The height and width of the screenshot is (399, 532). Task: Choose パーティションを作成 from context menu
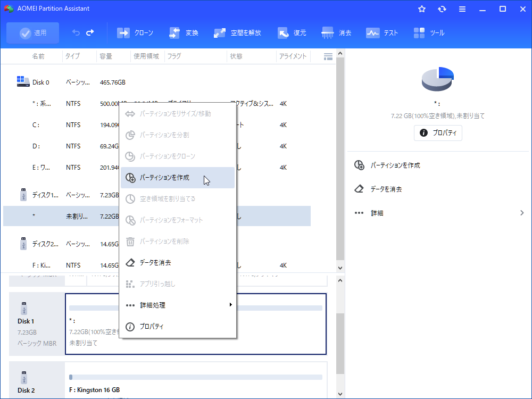[164, 178]
